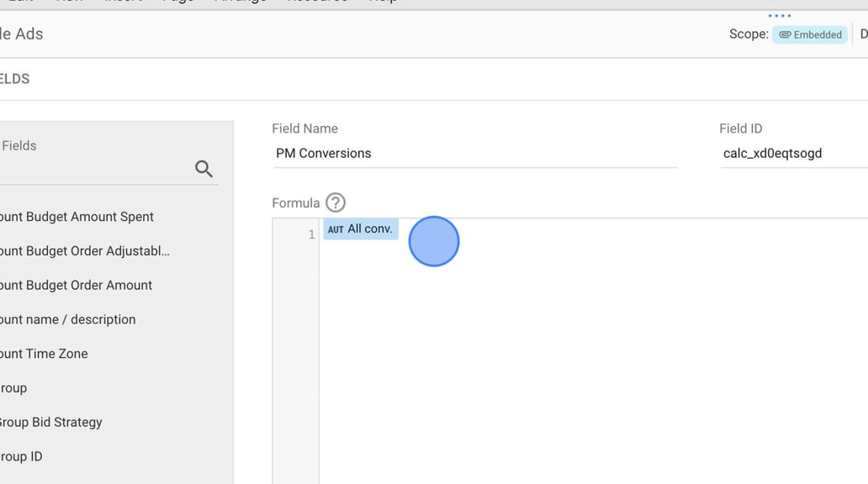
Task: Click the link icon inside the Embedded chip
Action: point(785,34)
